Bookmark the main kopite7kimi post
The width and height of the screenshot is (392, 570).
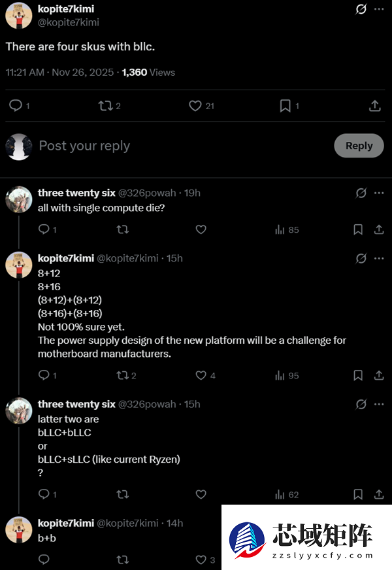tap(286, 106)
